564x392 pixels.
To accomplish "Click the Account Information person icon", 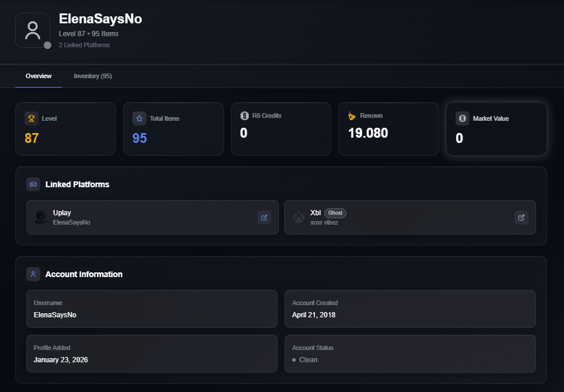I will coord(33,274).
